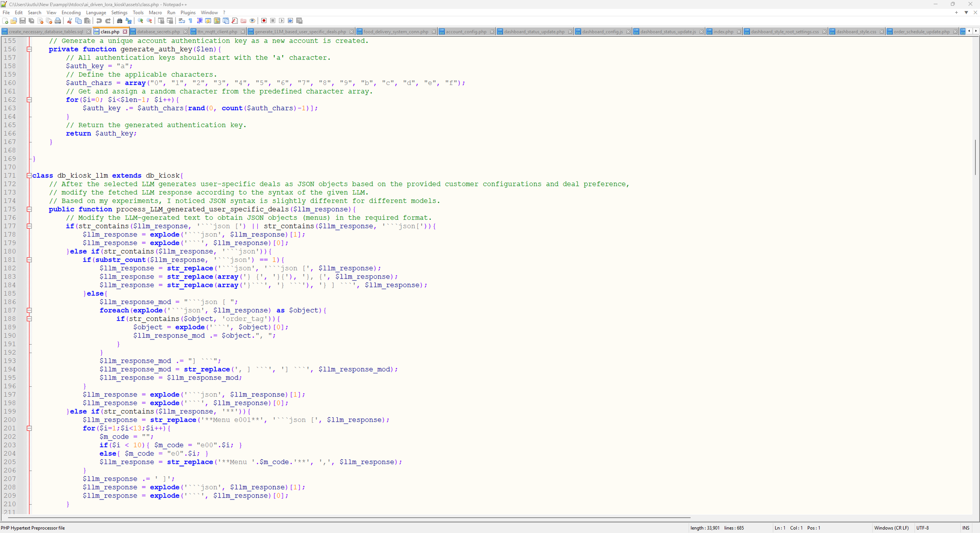Click the Redo arrow icon
Image resolution: width=980 pixels, height=533 pixels.
(108, 21)
